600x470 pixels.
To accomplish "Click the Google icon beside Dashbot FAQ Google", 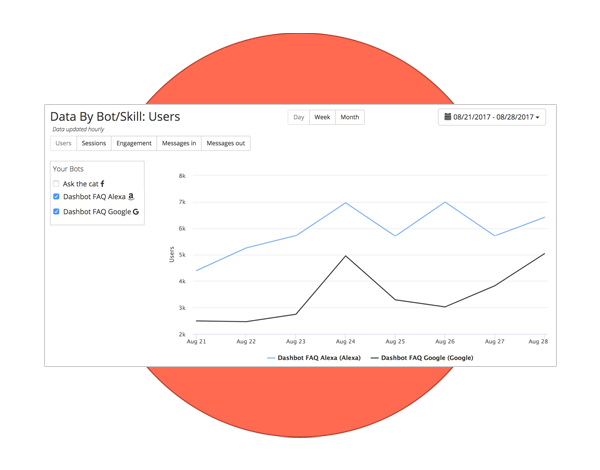I will (x=136, y=212).
